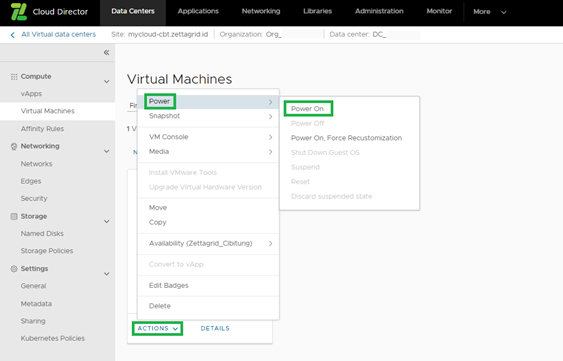The width and height of the screenshot is (563, 361).
Task: Click the Zettagrid logo icon
Action: (x=19, y=11)
